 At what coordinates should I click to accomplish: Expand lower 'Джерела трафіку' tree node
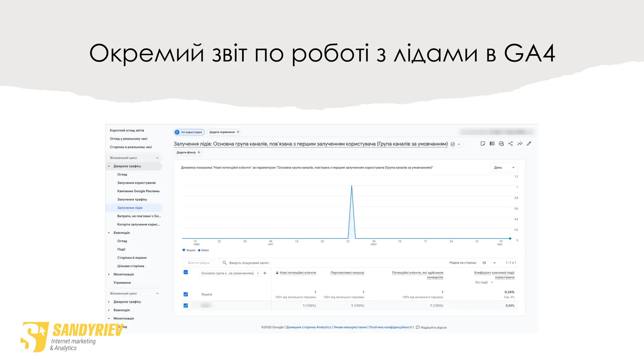109,302
